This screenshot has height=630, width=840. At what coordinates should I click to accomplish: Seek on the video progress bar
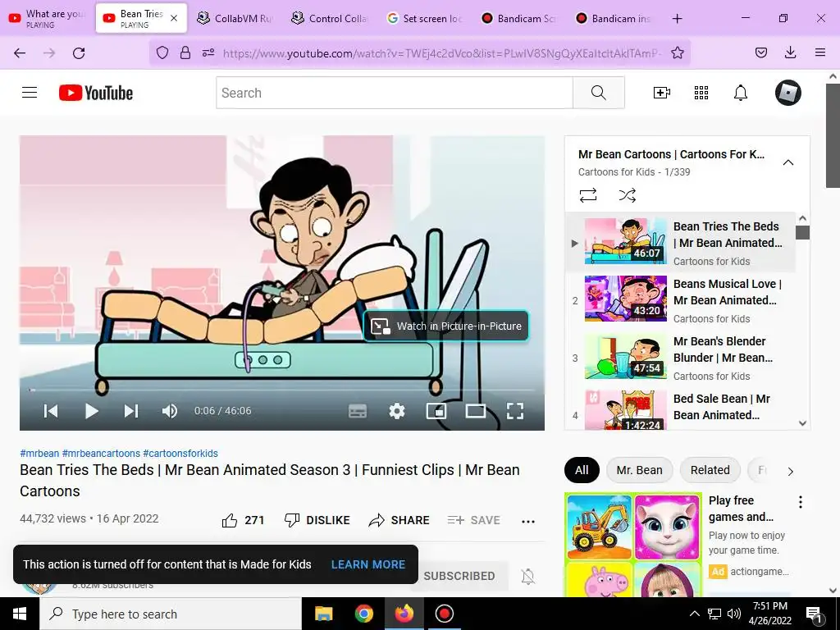(x=282, y=390)
